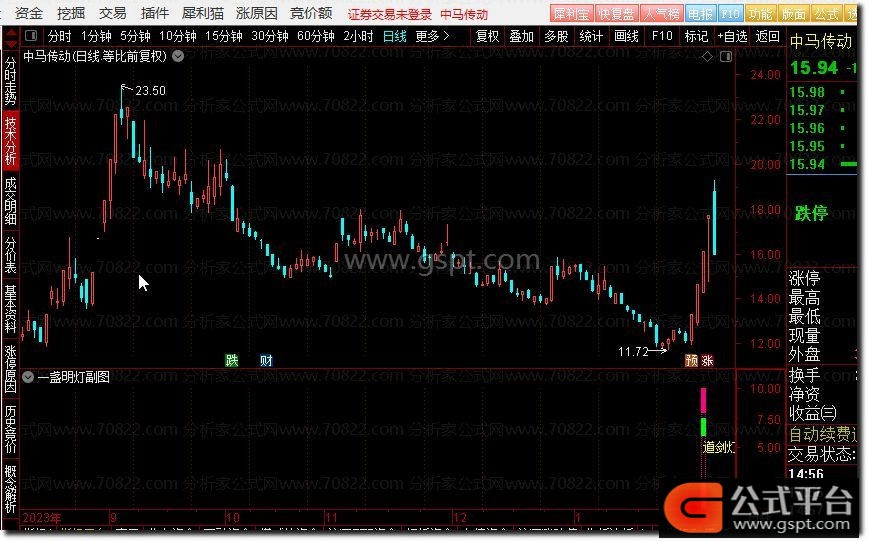The image size is (869, 541).
Task: Click the blue F10 button
Action: click(x=730, y=14)
